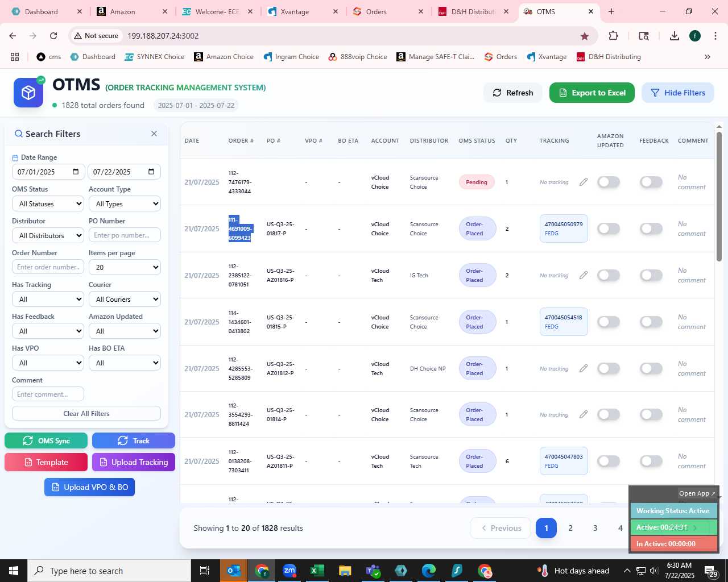This screenshot has width=728, height=582.
Task: Go back with the browser back arrow
Action: (x=13, y=36)
